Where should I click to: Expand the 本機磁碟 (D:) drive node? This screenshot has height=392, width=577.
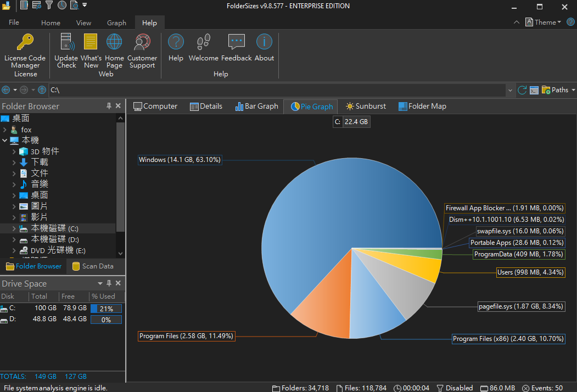pyautogui.click(x=14, y=239)
